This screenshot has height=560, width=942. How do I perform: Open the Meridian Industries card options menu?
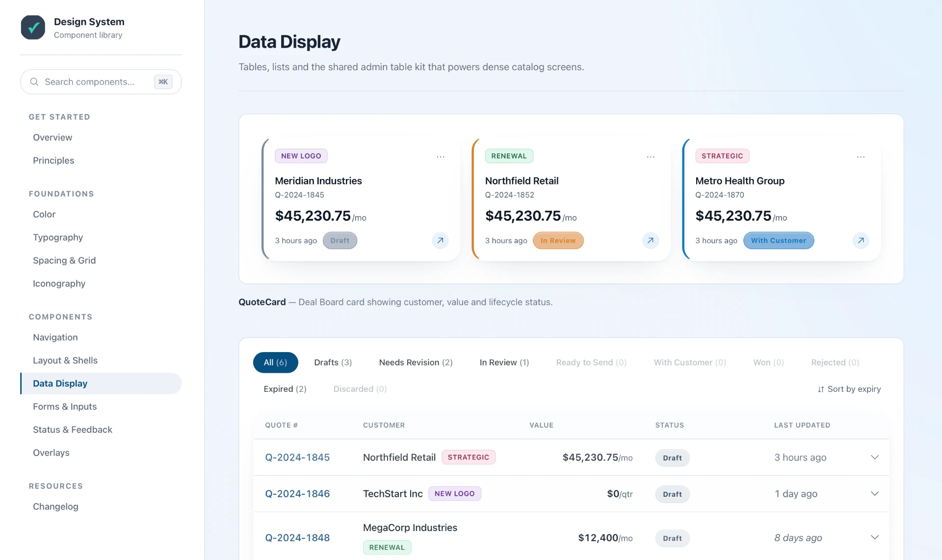pos(441,156)
